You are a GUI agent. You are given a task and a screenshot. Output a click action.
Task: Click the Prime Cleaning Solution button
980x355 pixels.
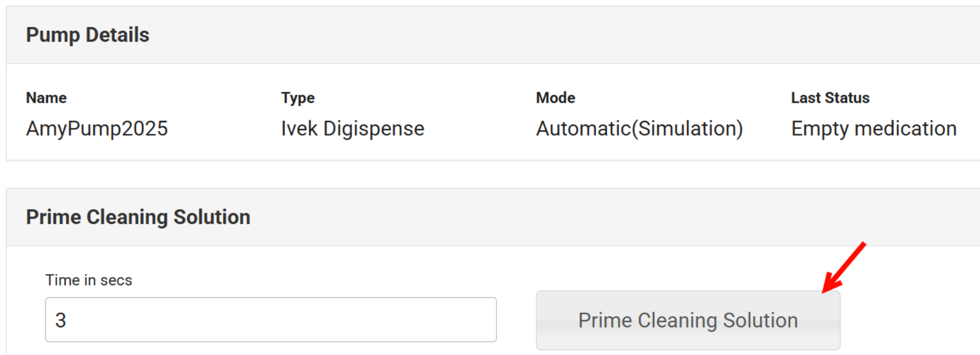point(688,321)
